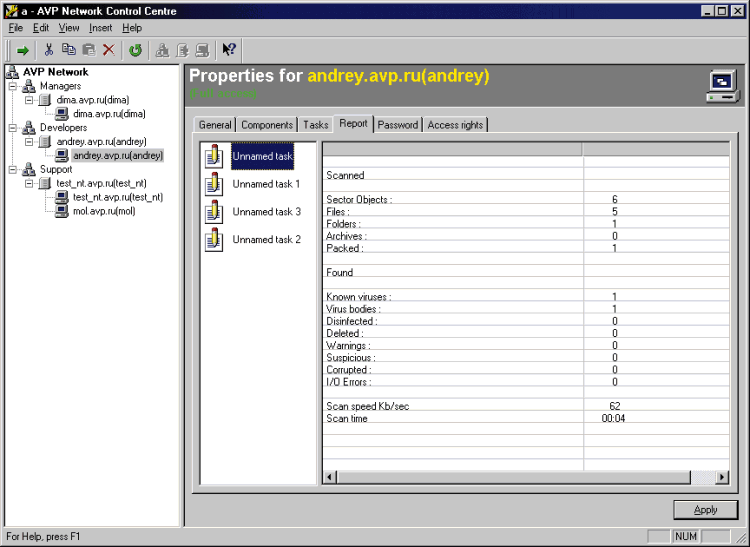Click the icon next to Unnamed task 3
This screenshot has width=750, height=547.
(x=214, y=212)
